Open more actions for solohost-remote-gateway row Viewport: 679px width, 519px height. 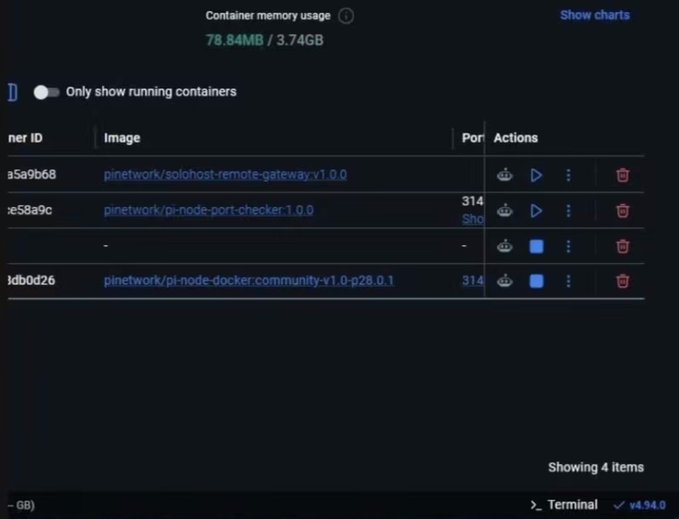[x=568, y=175]
